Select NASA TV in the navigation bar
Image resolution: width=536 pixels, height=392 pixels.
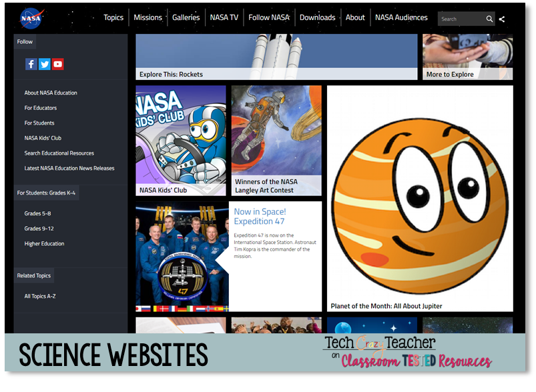coord(224,17)
